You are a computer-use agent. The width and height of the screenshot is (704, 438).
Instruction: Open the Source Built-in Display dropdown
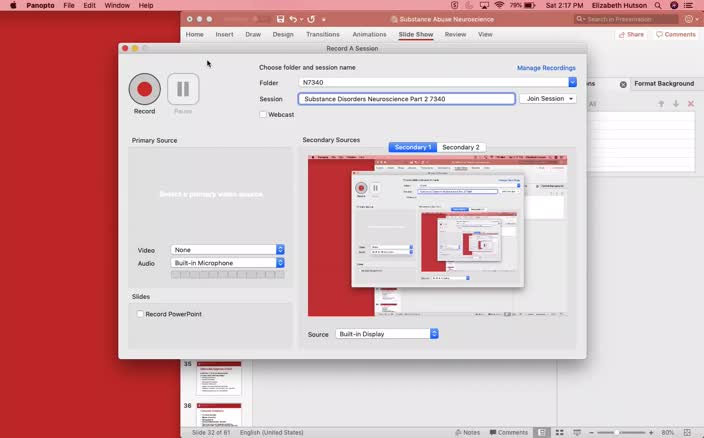tap(434, 334)
